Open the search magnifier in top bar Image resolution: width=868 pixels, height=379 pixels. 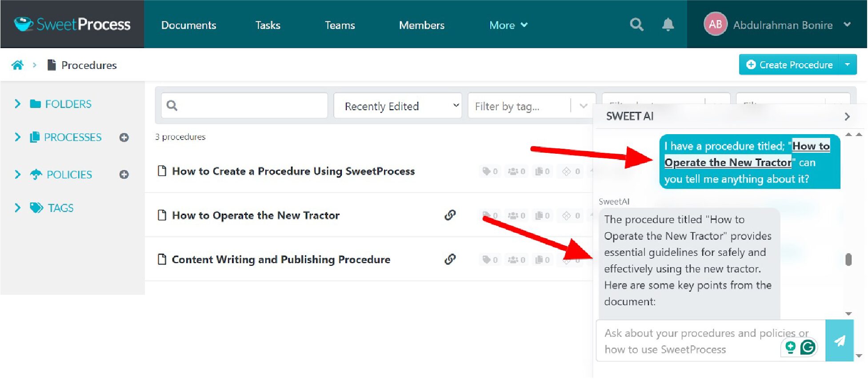[636, 24]
